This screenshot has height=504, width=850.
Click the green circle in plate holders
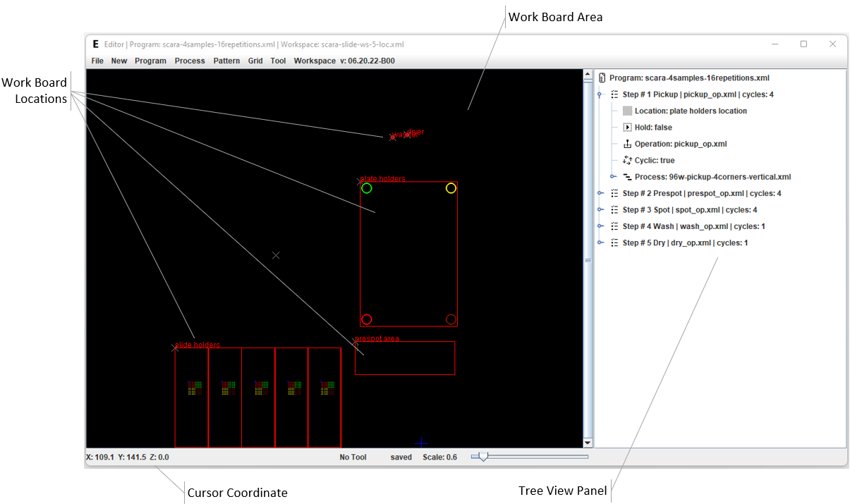pos(367,188)
